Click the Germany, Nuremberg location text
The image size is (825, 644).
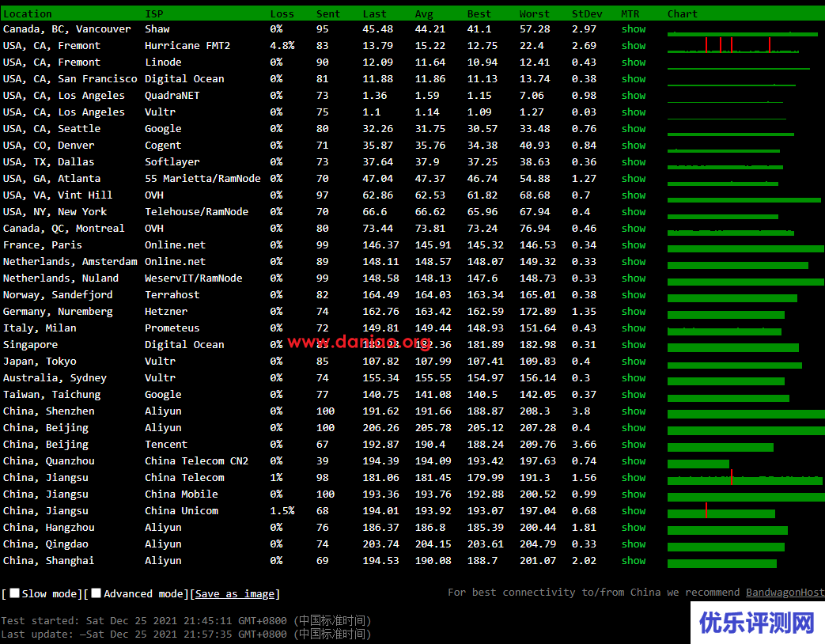(x=58, y=312)
